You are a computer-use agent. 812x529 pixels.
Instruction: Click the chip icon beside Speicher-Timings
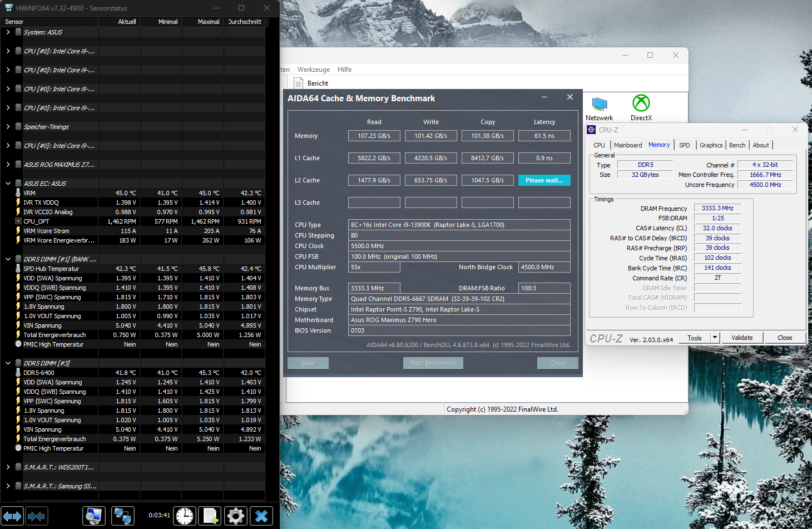(18, 127)
